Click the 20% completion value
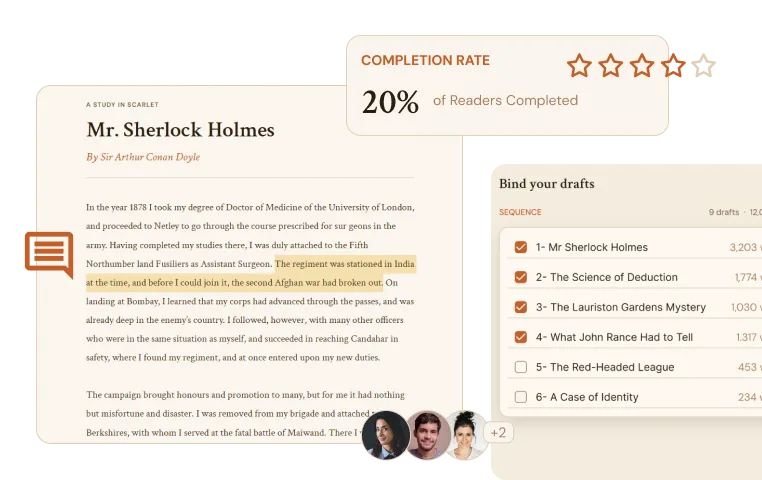 click(x=390, y=102)
